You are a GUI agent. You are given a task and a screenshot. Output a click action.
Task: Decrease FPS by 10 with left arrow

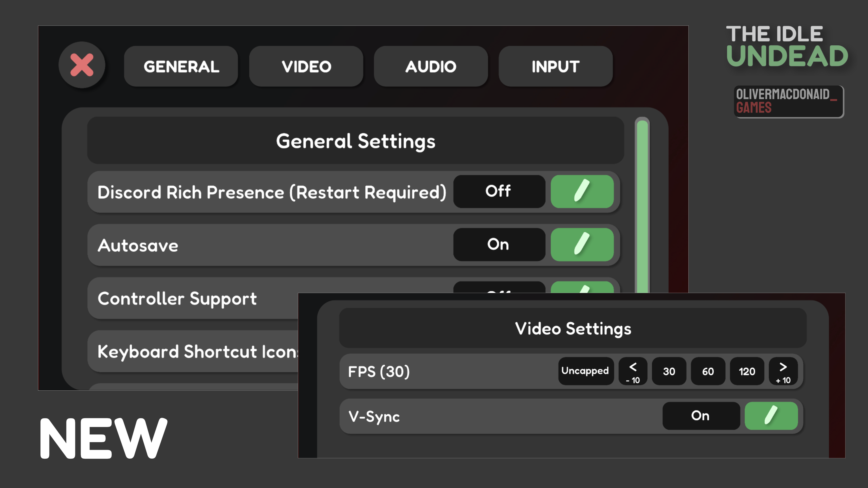(633, 371)
